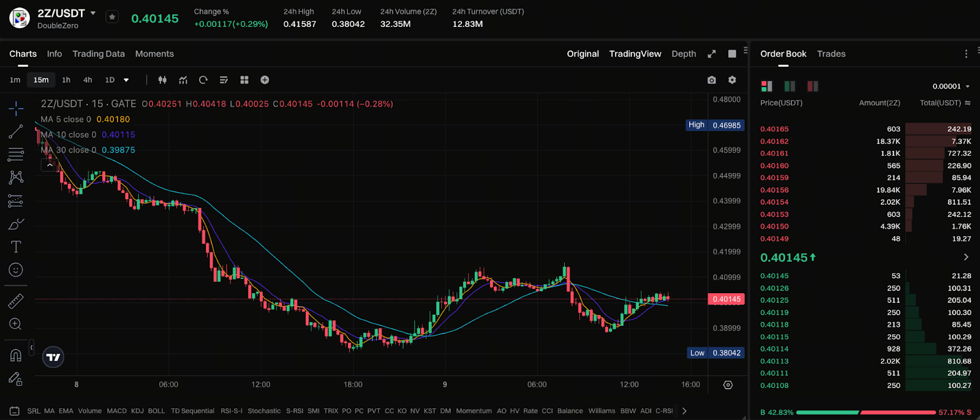Click the TradingView logo badge
The image size is (980, 420).
[53, 357]
